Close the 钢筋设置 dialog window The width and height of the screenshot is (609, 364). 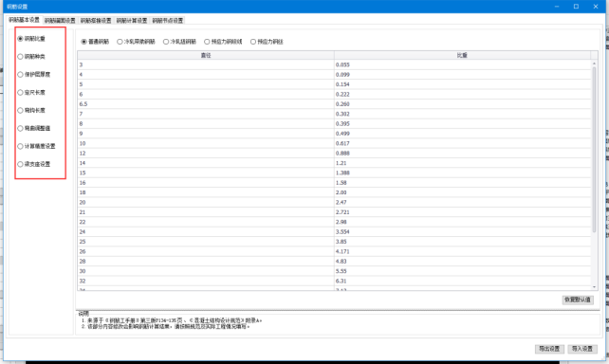click(596, 7)
